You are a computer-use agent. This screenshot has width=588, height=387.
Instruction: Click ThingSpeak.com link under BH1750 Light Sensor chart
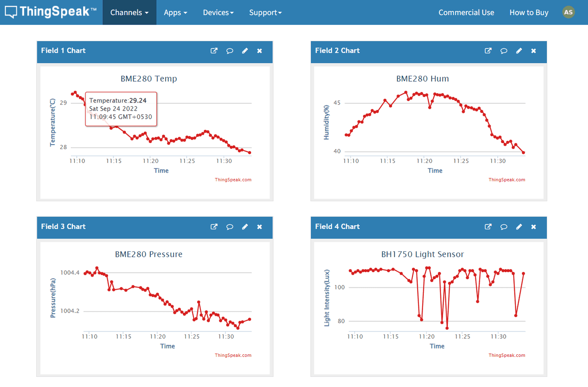tap(507, 355)
